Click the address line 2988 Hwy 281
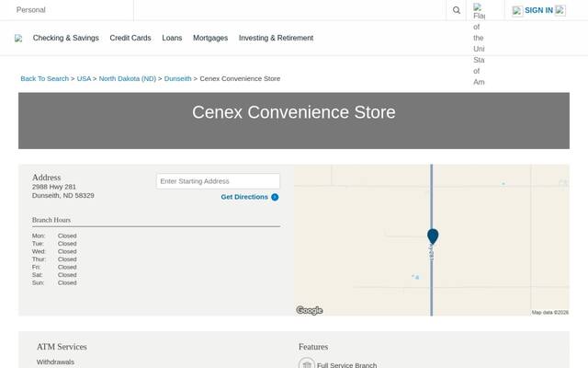This screenshot has width=588, height=368. [x=54, y=187]
